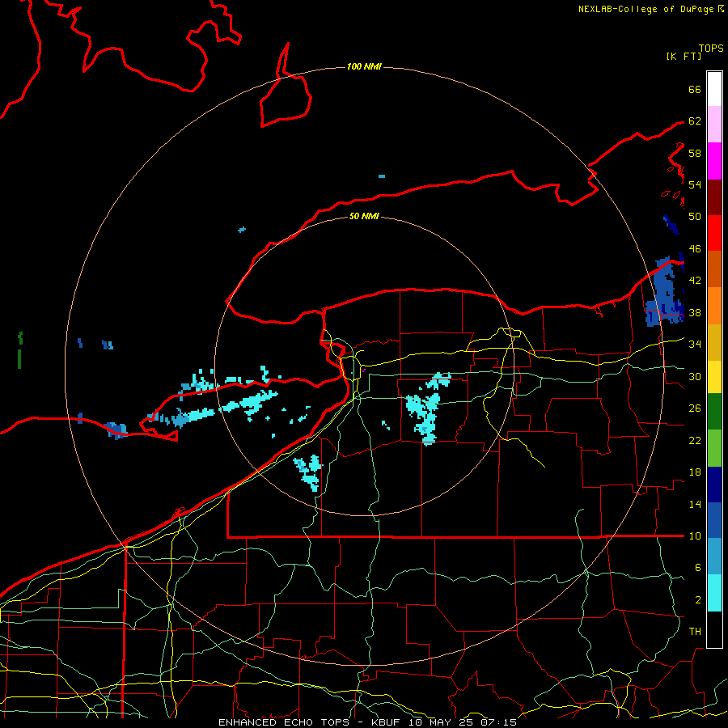The width and height of the screenshot is (728, 728).
Task: Click the 'NEXLAB-College of DuPage' credit text
Action: click(645, 9)
